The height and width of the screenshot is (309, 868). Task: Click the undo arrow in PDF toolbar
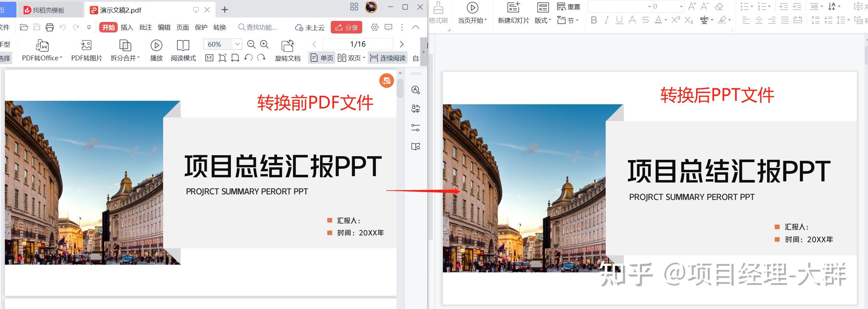point(63,27)
